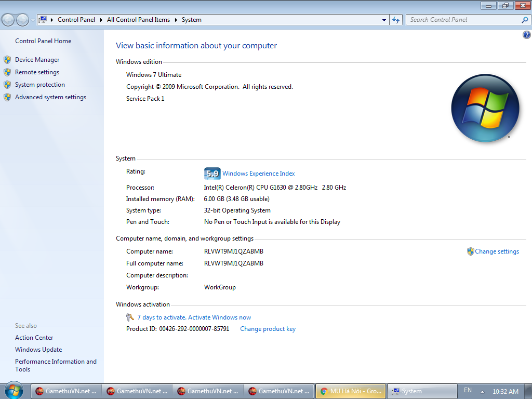
Task: Open System protection
Action: (x=39, y=85)
